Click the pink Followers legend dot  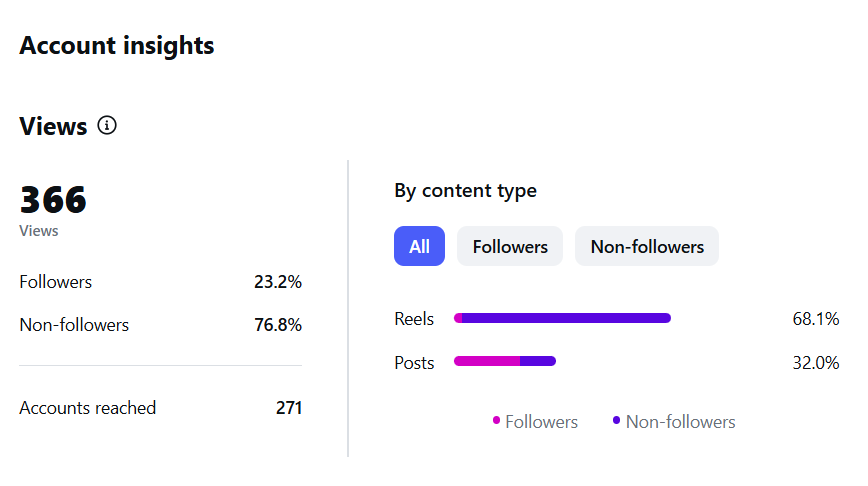coord(496,420)
